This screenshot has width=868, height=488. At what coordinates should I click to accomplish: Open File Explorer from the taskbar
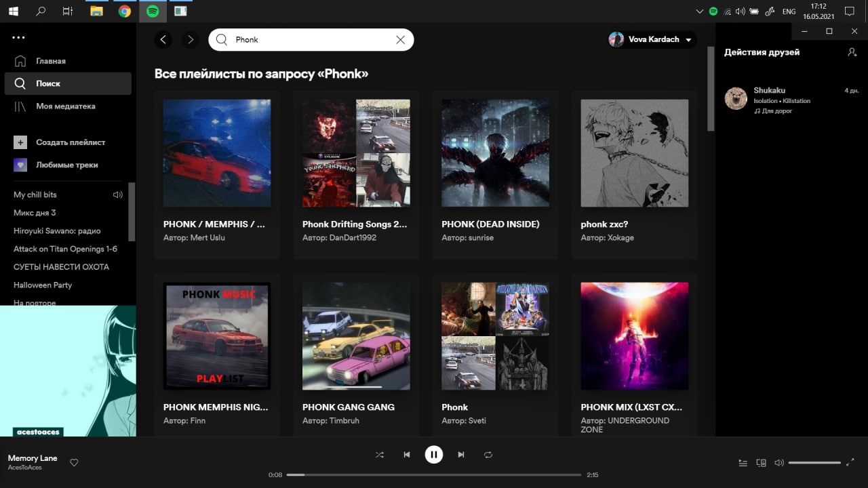point(97,11)
